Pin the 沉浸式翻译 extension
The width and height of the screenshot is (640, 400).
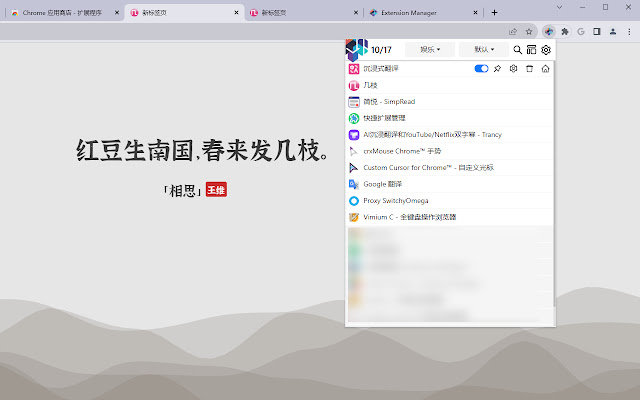[497, 69]
